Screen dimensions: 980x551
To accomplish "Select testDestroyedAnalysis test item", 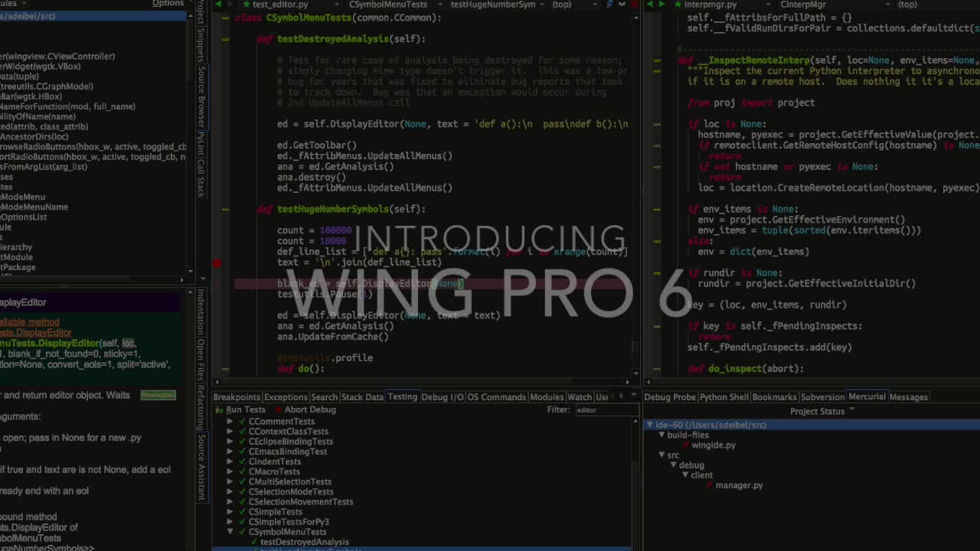I will pos(304,542).
